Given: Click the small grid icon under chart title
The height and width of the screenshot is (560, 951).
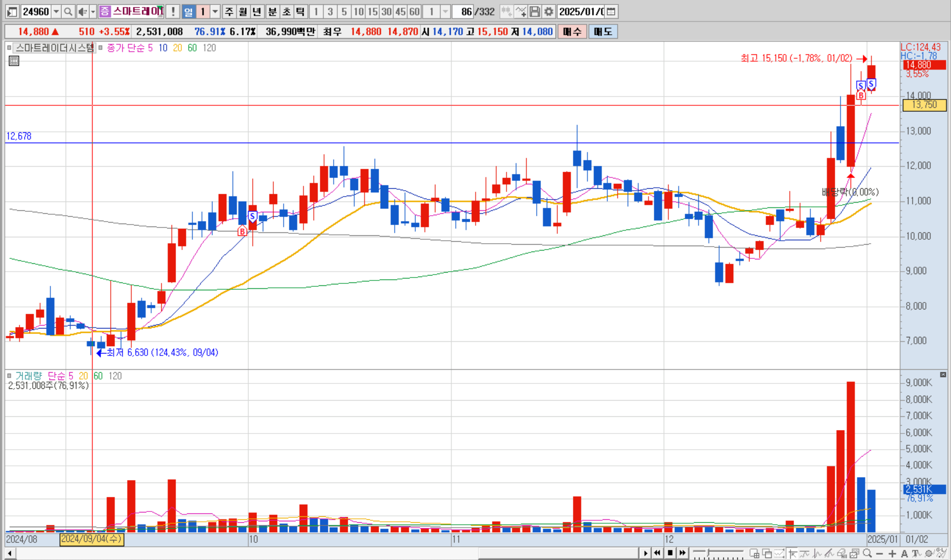Looking at the screenshot, I should 14,61.
